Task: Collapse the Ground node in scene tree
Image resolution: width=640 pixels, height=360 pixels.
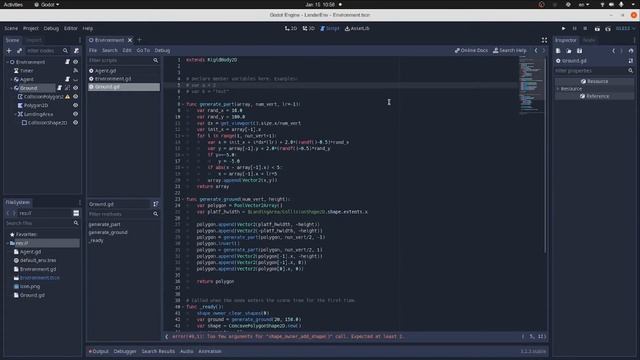Action: pyautogui.click(x=11, y=88)
